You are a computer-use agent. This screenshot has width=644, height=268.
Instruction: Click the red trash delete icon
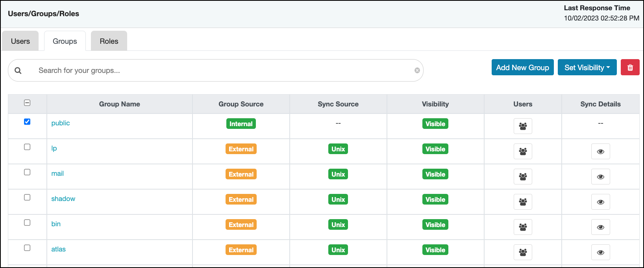630,67
